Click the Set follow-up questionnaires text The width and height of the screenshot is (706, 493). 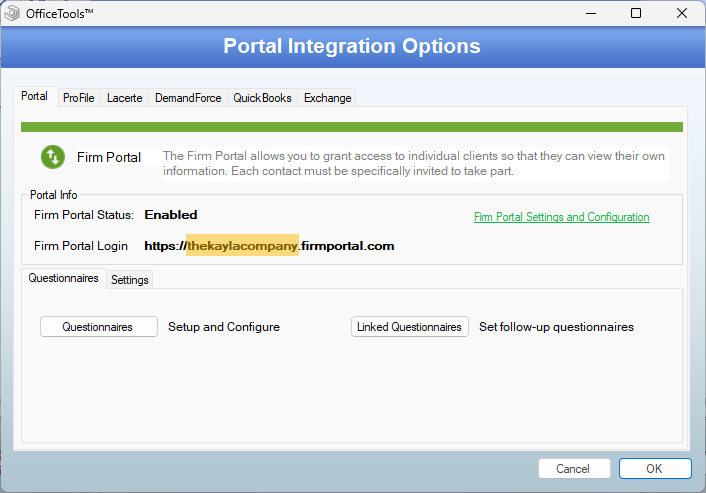pos(557,327)
